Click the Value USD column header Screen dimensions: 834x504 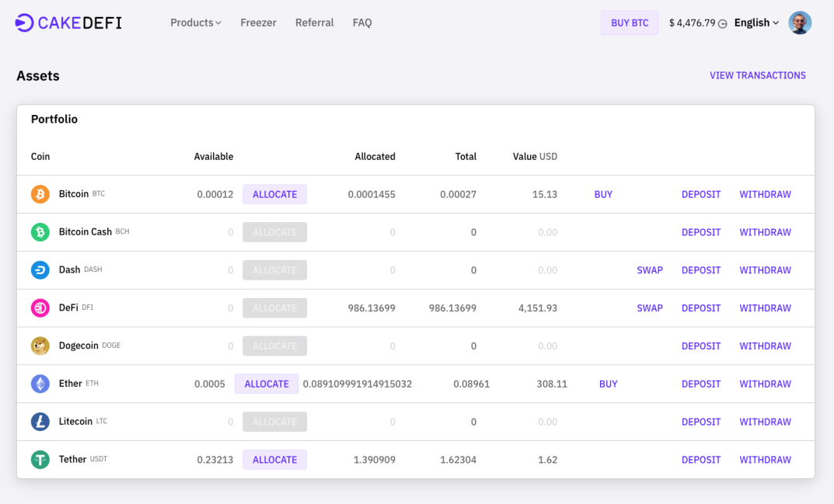pyautogui.click(x=535, y=156)
